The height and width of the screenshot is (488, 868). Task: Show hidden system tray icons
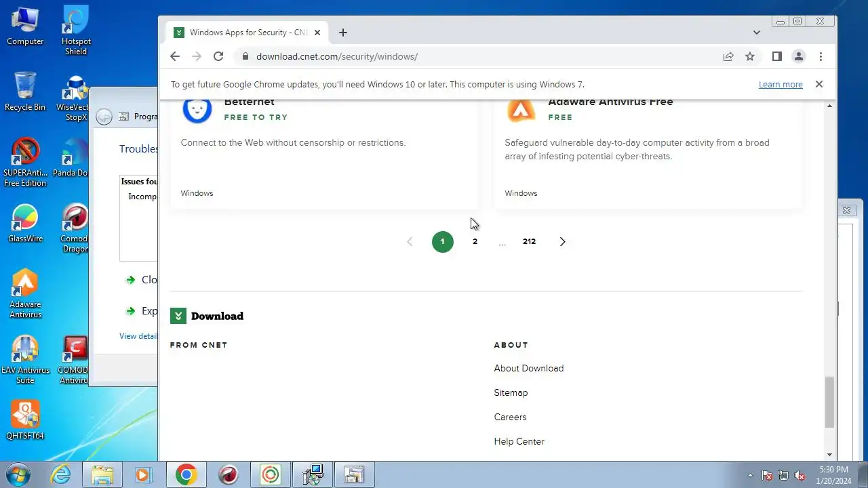click(x=750, y=475)
